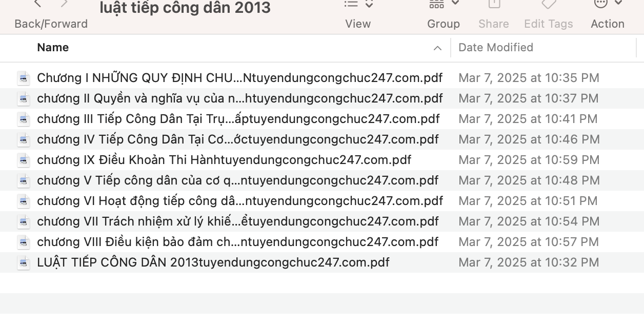Expand the Group dropdown chevron
Screen dimensions: 644x326
coord(455,4)
